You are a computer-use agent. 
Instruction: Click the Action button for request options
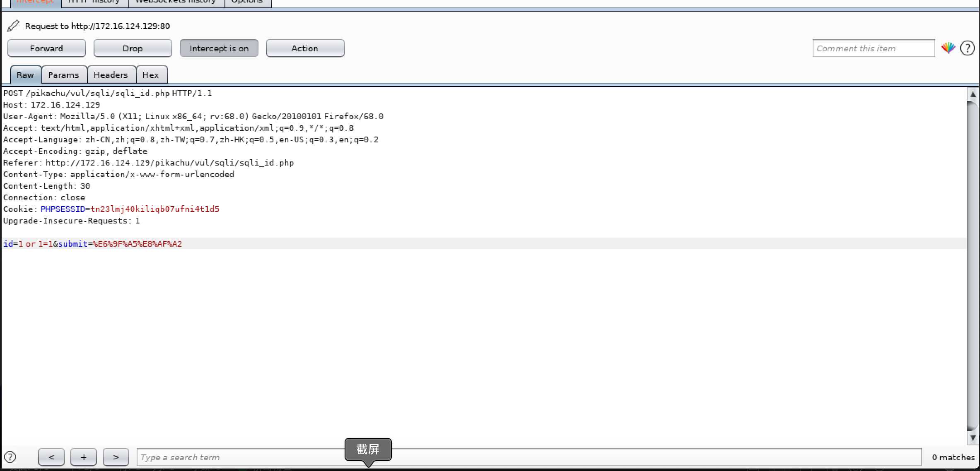coord(304,48)
